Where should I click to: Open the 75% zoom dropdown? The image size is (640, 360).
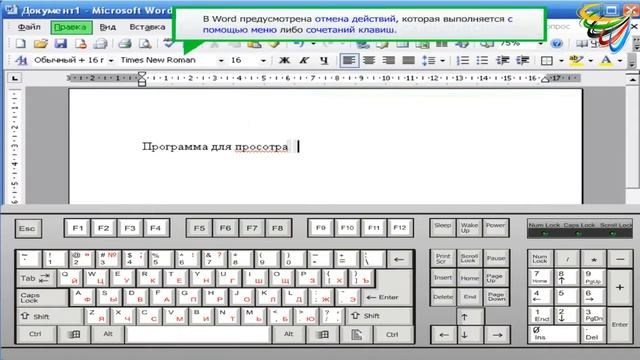click(540, 43)
